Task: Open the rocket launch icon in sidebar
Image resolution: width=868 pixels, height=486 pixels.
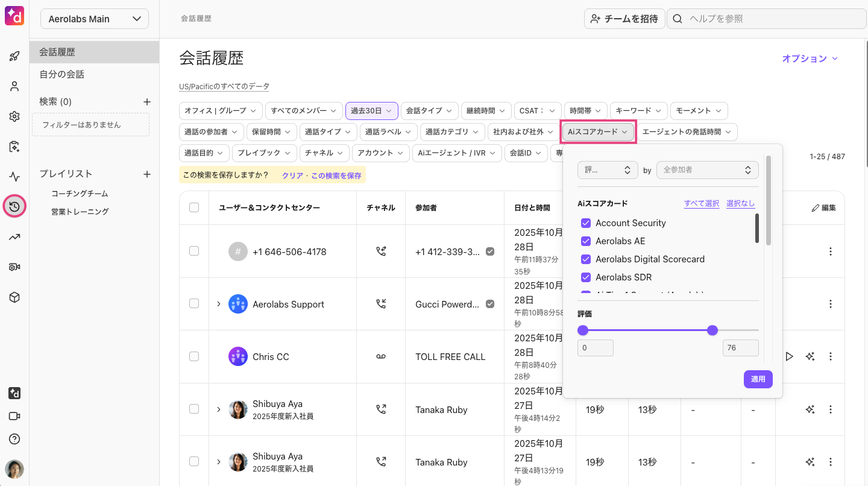Action: [14, 57]
